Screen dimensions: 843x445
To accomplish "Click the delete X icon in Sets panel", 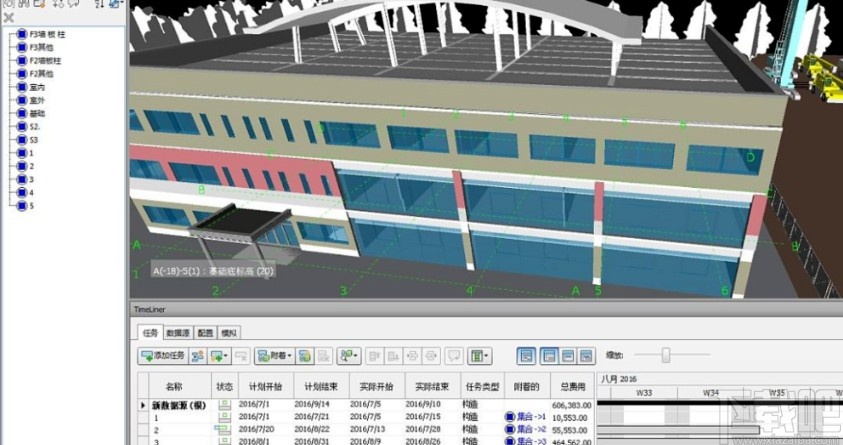I will [9, 18].
